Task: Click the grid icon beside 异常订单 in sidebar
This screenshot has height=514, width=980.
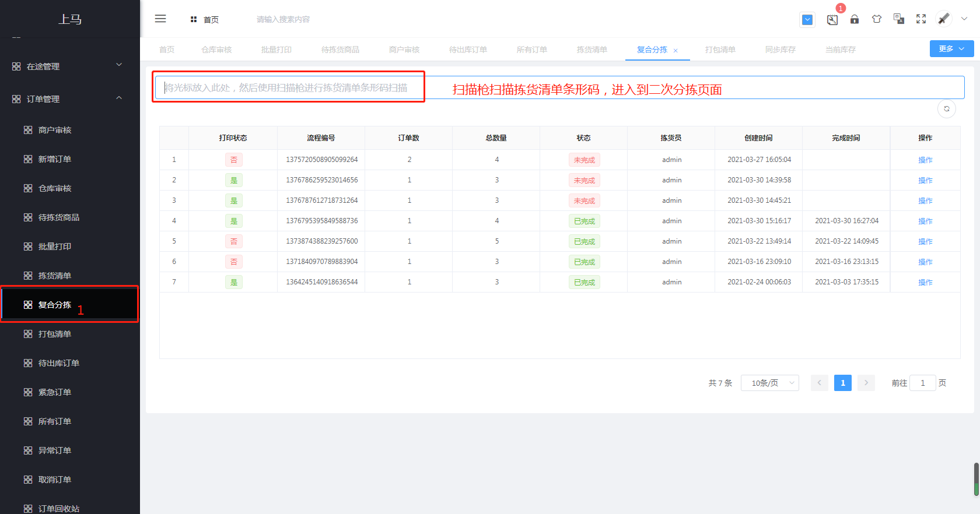Action: tap(28, 450)
